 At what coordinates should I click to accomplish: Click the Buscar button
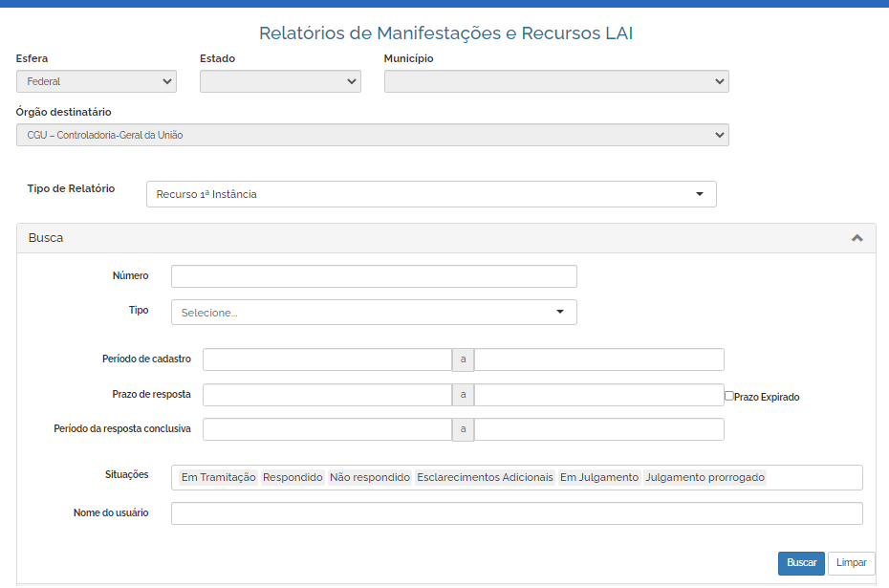[x=801, y=563]
